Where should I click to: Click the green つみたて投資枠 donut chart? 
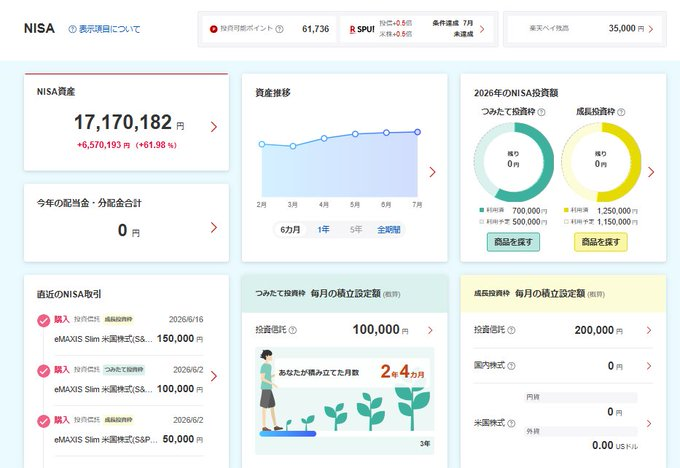pyautogui.click(x=513, y=162)
